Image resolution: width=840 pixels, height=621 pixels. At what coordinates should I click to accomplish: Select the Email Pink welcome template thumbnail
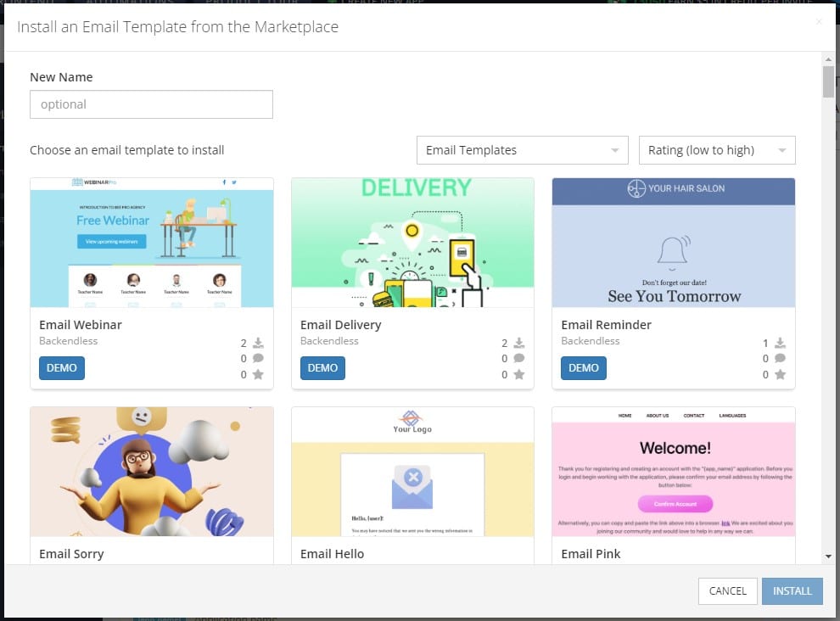674,472
